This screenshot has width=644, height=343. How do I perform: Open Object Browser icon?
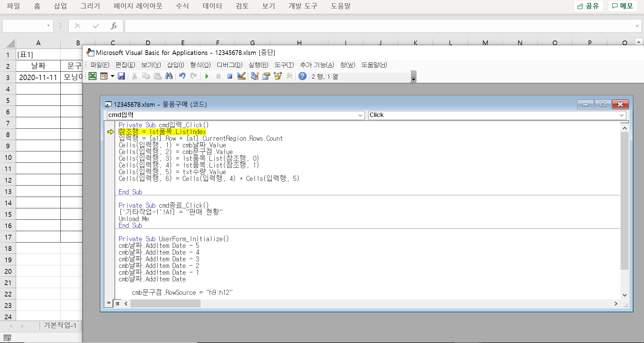[278, 76]
